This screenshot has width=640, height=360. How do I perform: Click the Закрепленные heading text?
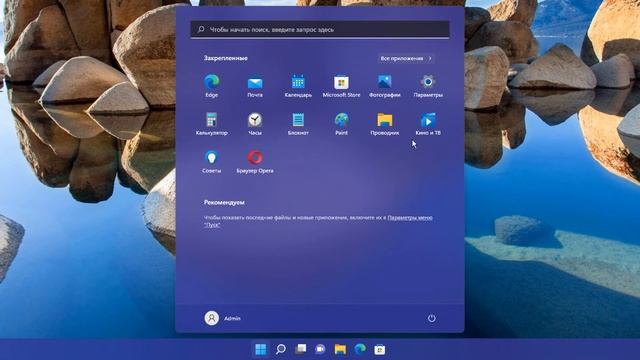pos(226,58)
